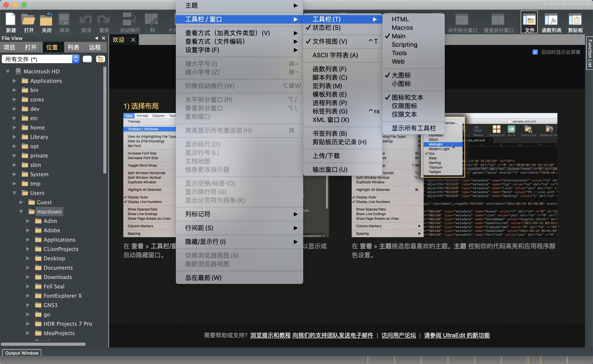
Task: Select 仅限文本 text only option
Action: point(413,114)
